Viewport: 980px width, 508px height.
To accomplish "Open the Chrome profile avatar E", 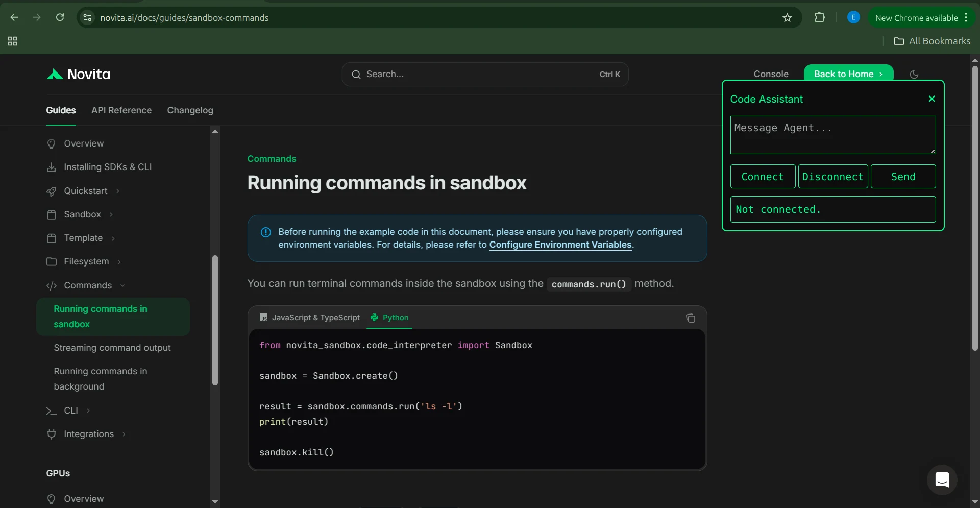I will point(853,17).
